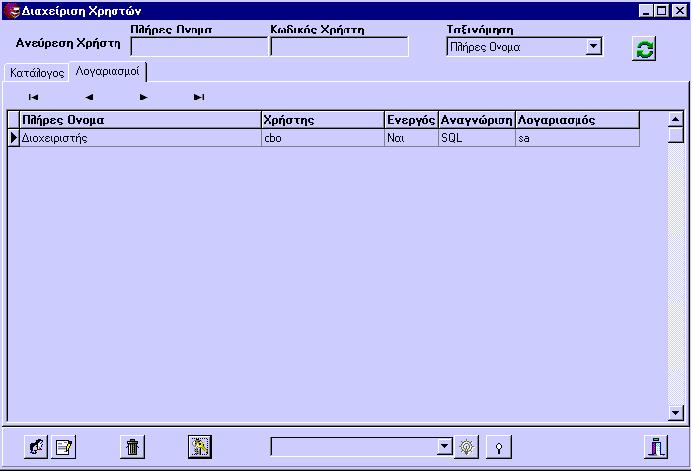Viewport: 693px width, 471px height.
Task: Jump to last record arrow
Action: coord(199,97)
